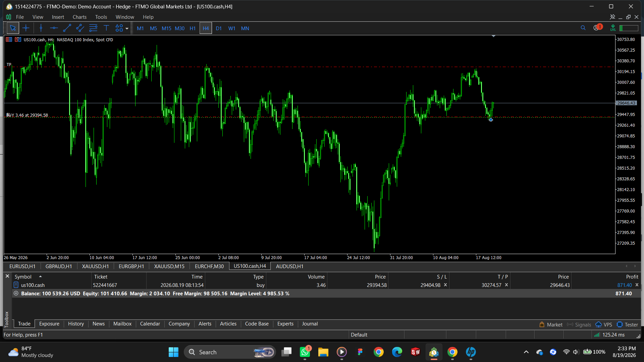
Task: Open the Help menu
Action: click(148, 17)
